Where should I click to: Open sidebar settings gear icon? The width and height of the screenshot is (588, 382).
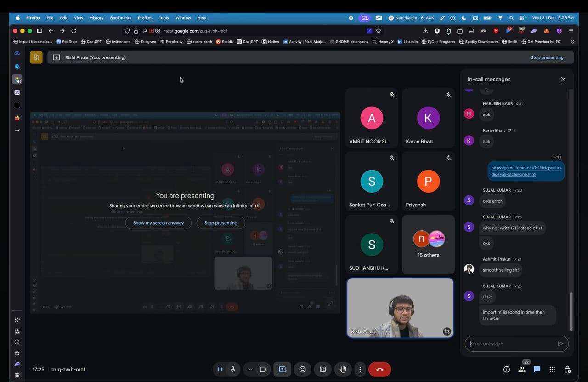click(x=17, y=375)
